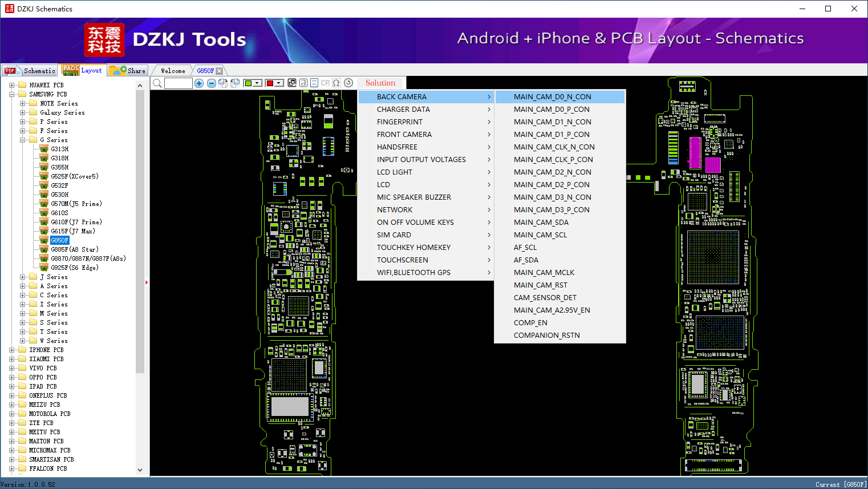
Task: Click the G610S PADS file icon
Action: (x=44, y=213)
